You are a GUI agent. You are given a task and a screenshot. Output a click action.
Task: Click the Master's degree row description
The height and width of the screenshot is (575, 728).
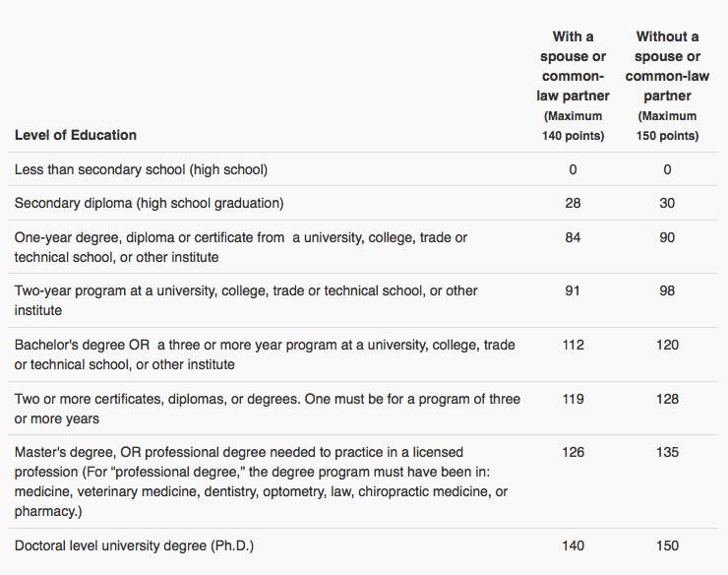point(261,481)
